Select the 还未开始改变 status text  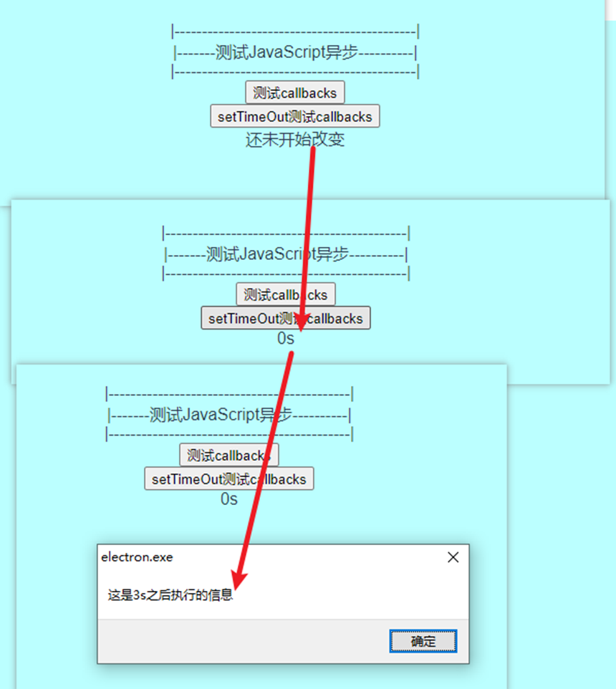point(295,140)
